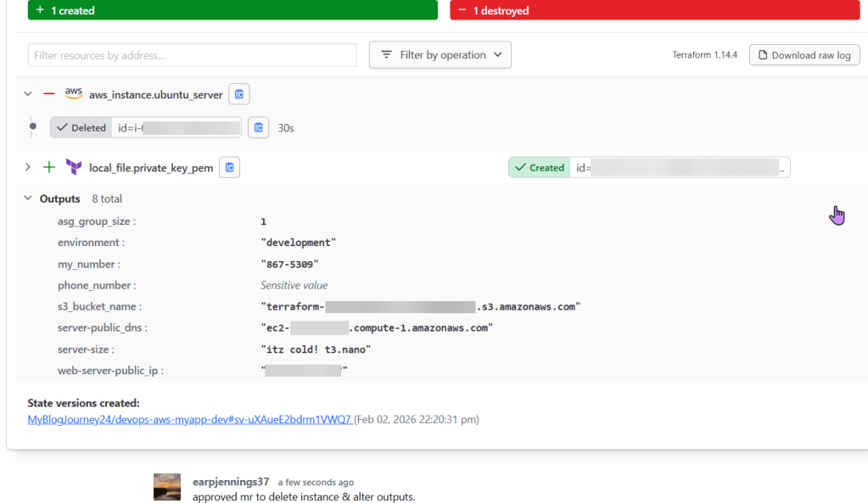Click the AWS logo icon for ubuntu_server

74,93
